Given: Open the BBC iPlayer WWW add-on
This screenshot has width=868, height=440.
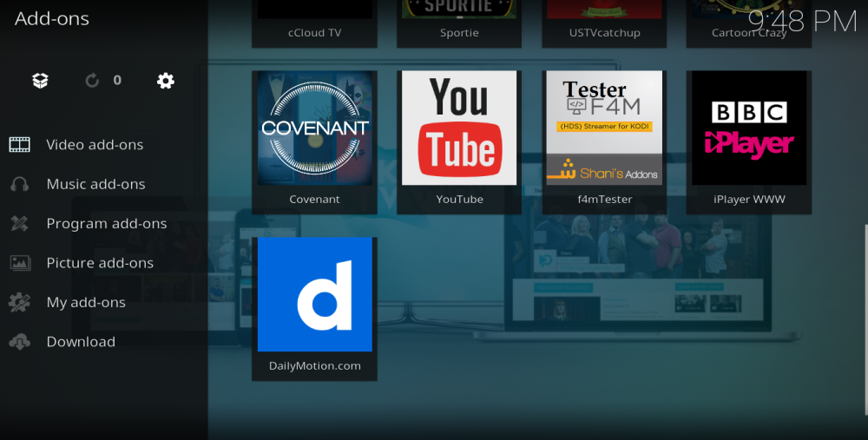Looking at the screenshot, I should (749, 128).
